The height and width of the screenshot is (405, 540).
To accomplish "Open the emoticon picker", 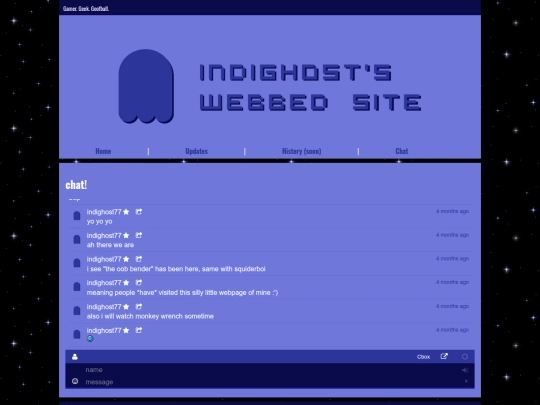I will point(75,381).
